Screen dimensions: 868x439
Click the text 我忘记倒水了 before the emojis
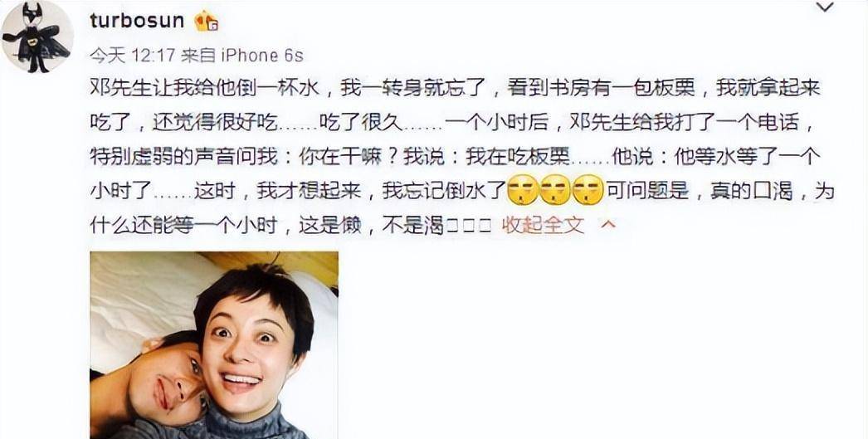click(x=445, y=191)
